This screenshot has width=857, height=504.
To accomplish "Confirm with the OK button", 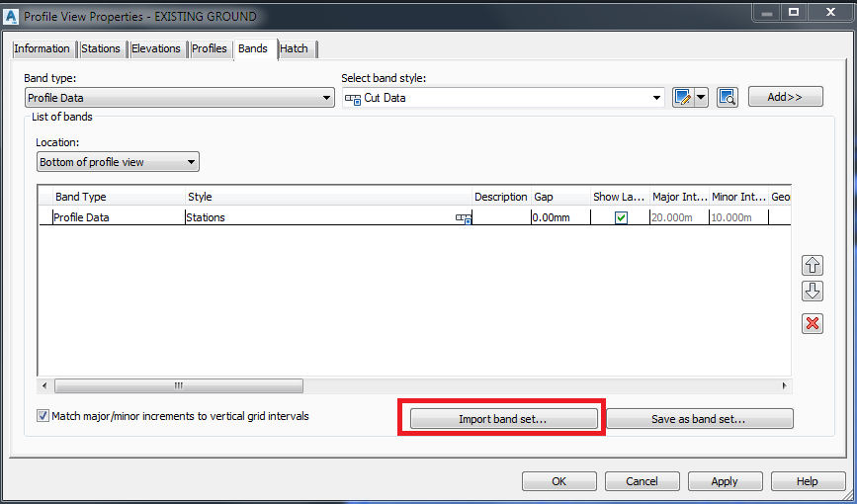I will click(559, 481).
